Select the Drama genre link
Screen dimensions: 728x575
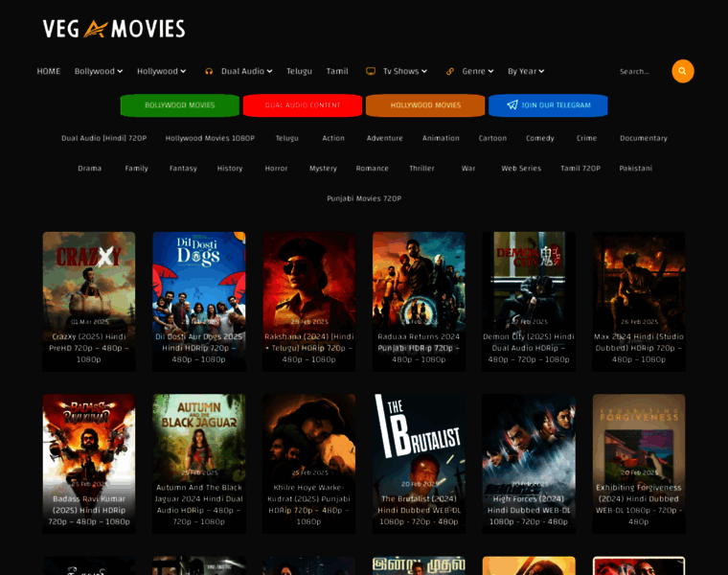90,169
